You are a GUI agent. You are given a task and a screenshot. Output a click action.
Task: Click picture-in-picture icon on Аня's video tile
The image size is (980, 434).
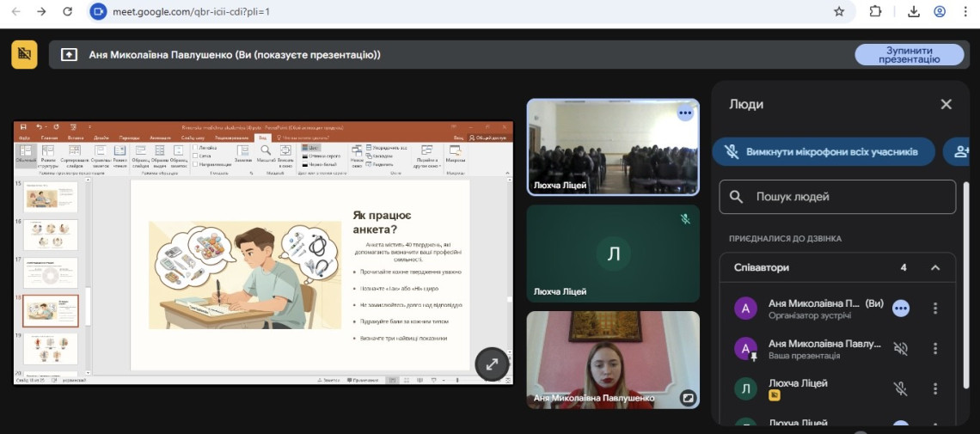click(x=687, y=397)
